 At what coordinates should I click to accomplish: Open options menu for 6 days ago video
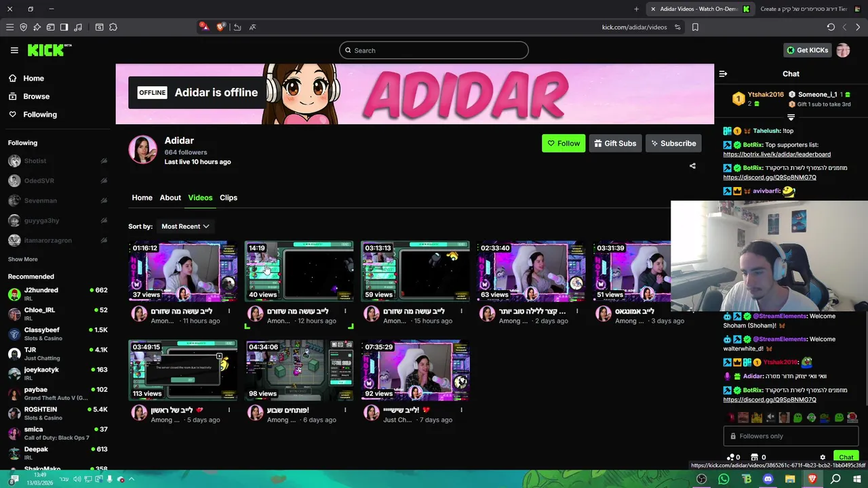(x=345, y=410)
